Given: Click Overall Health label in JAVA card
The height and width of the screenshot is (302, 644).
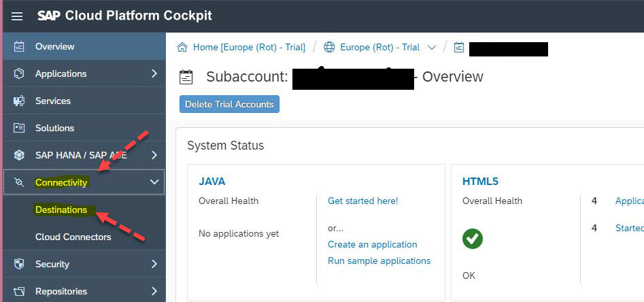Looking at the screenshot, I should pos(228,201).
